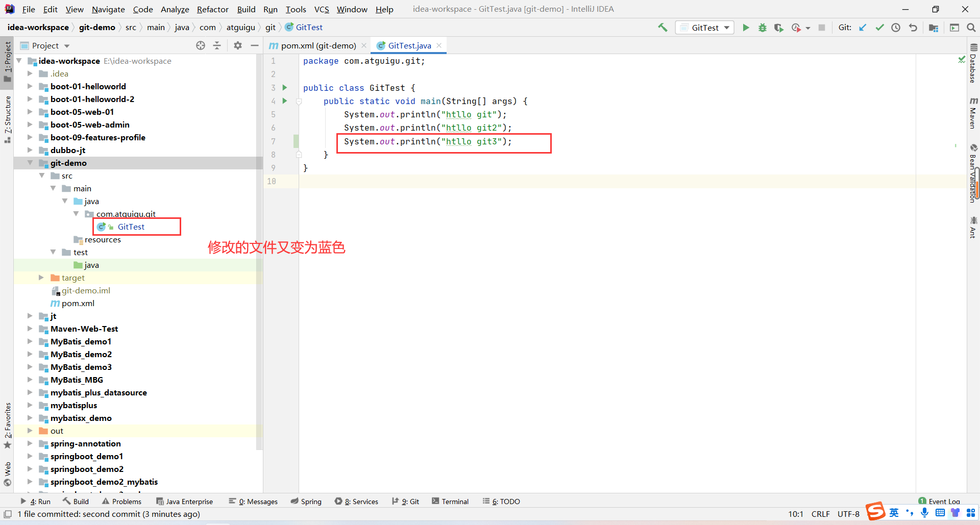Open Project Structure from the toolbar icon
The height and width of the screenshot is (525, 980).
934,28
